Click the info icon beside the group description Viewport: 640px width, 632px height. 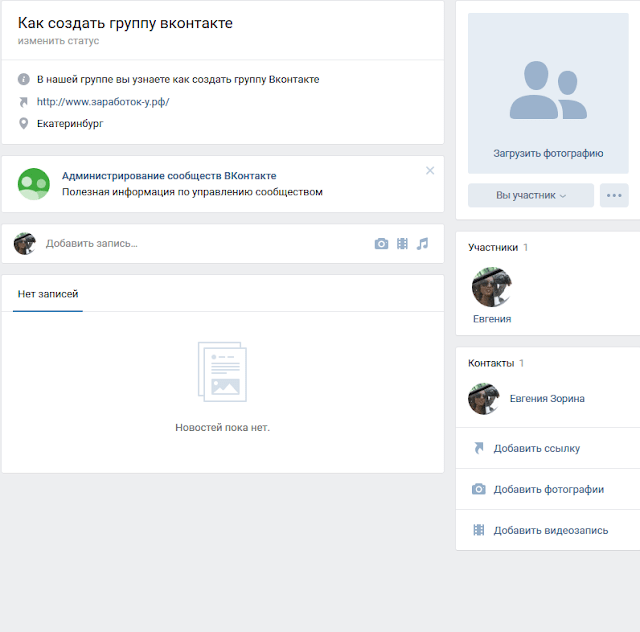click(24, 79)
